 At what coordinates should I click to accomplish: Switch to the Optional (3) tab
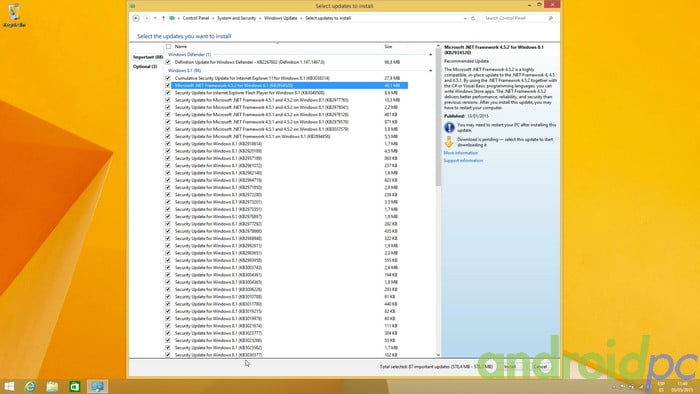tap(145, 66)
